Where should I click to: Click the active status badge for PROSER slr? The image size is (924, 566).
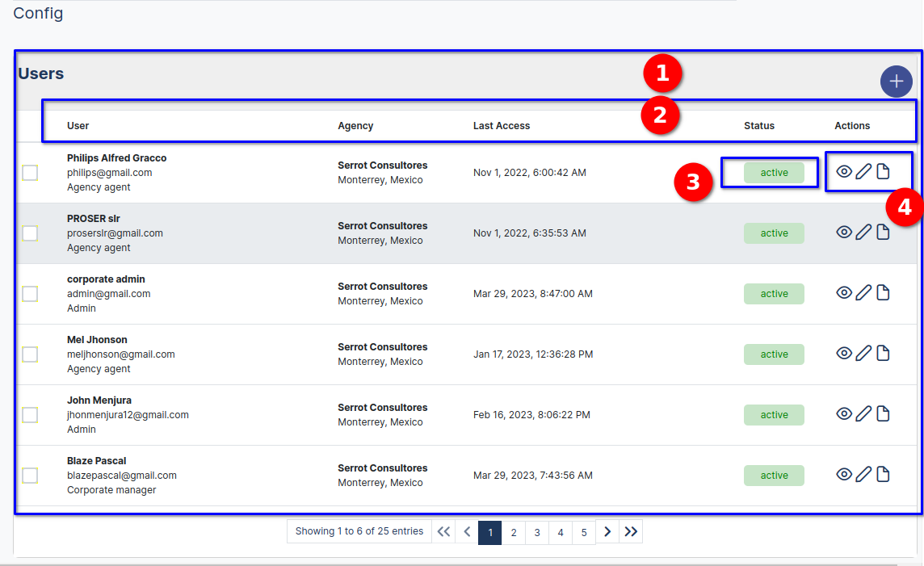[774, 232]
